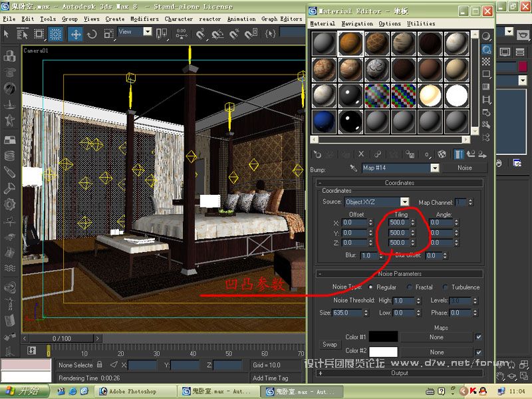532x399 pixels.
Task: Open the Modifiers menu
Action: 144,19
